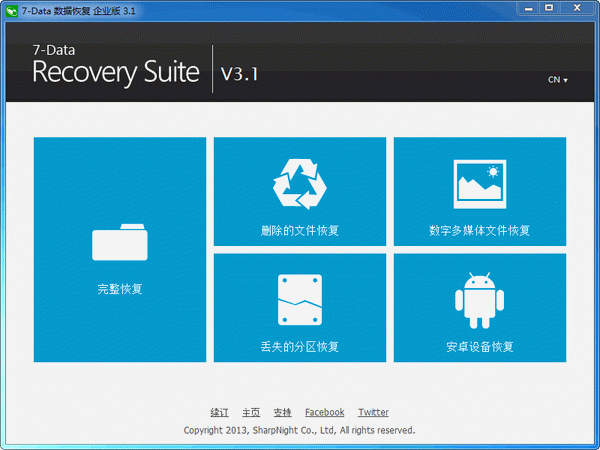The width and height of the screenshot is (600, 450).
Task: Click the 删除的文件恢复 label
Action: (x=300, y=230)
